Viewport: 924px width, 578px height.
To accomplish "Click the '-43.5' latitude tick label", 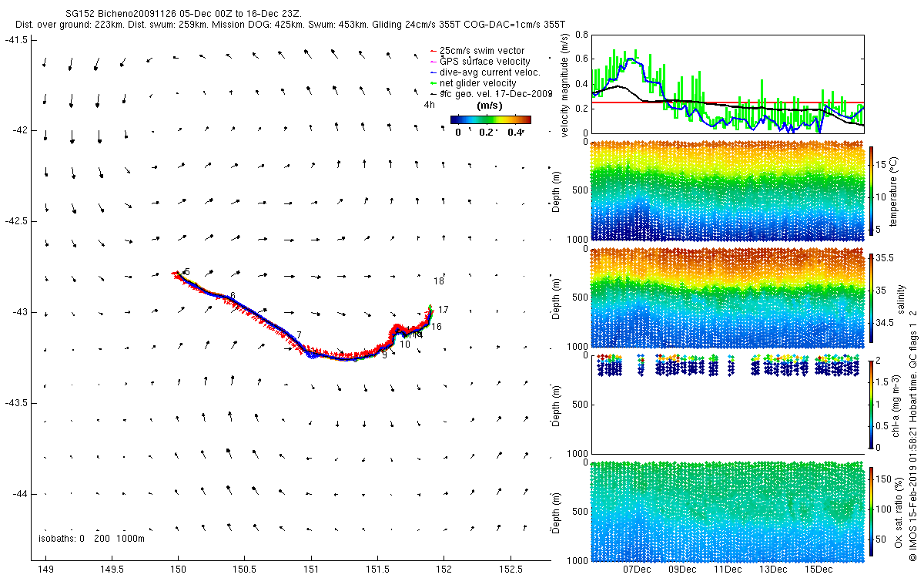I will (18, 403).
